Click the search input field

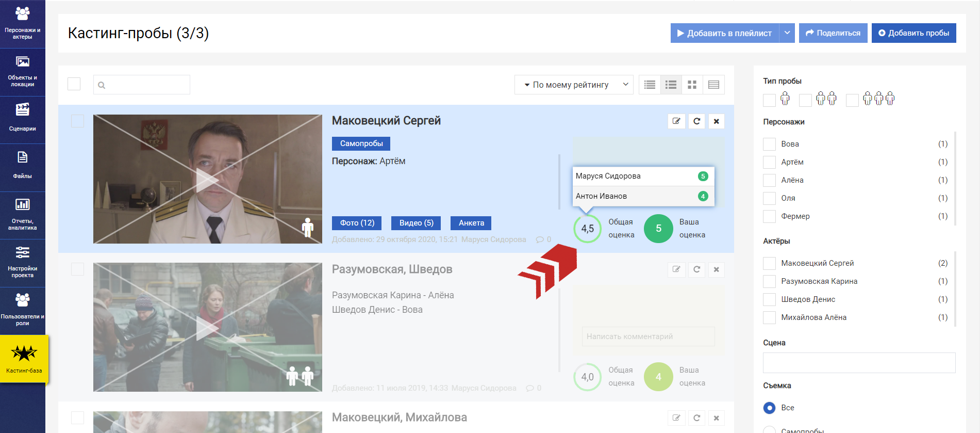[142, 85]
